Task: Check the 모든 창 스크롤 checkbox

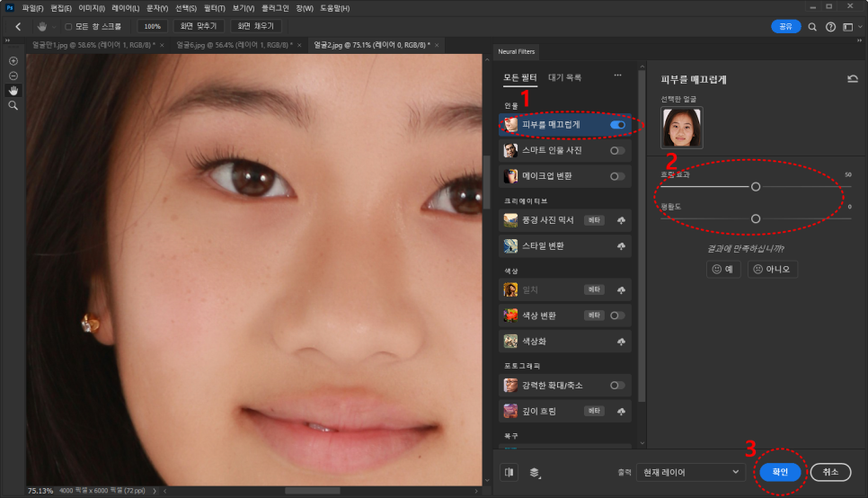Action: [68, 27]
